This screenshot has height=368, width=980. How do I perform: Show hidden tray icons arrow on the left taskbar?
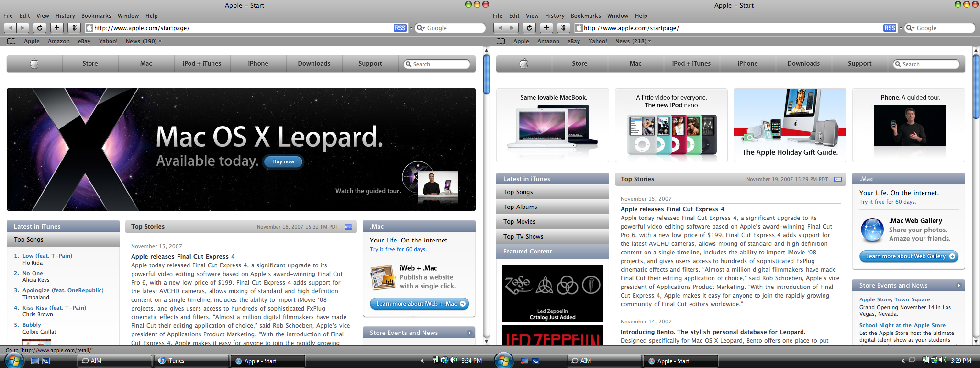coord(422,361)
